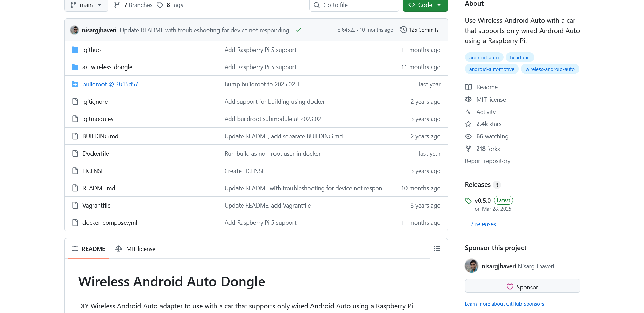Open the Dockerfile
The width and height of the screenshot is (644, 313).
pyautogui.click(x=96, y=154)
